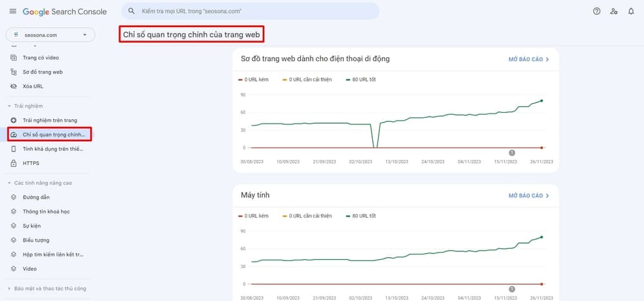Click the Thông tin khoá học layers icon
Viewport: 644px width, 301px height.
click(x=14, y=211)
